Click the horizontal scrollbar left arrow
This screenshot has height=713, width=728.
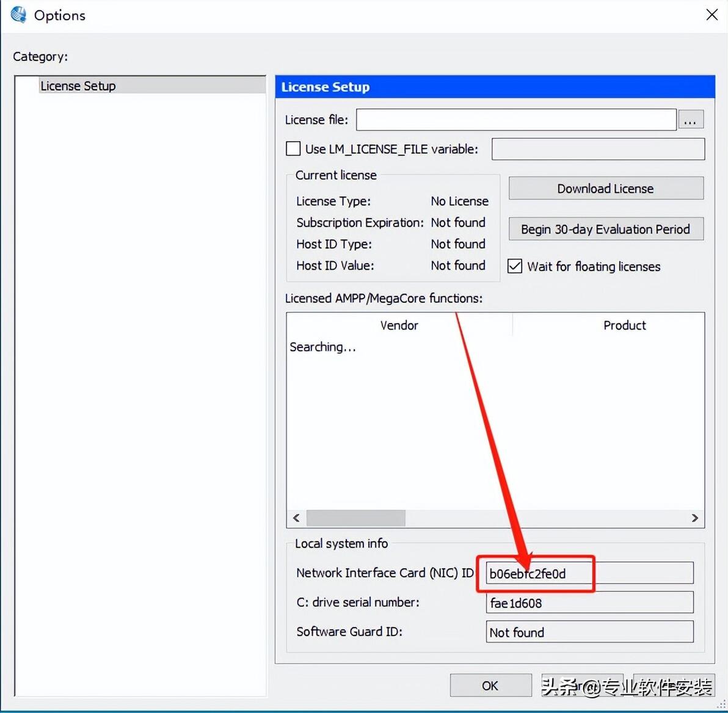296,518
